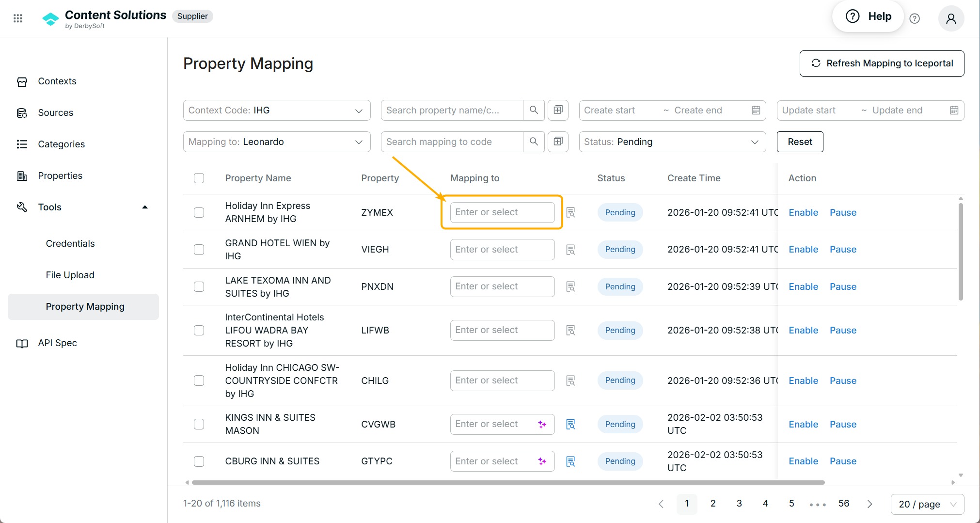The width and height of the screenshot is (980, 523).
Task: Open the Update date calendar icon
Action: (954, 110)
